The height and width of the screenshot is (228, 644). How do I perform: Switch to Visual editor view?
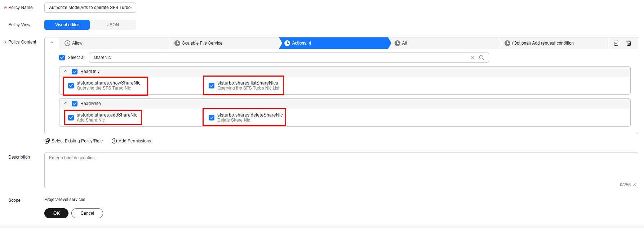coord(67,25)
